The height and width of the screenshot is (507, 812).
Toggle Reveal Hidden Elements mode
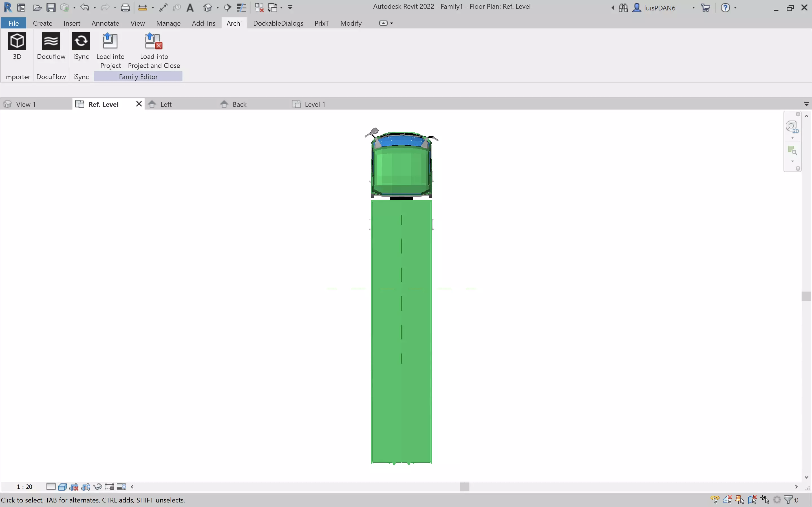point(121,486)
